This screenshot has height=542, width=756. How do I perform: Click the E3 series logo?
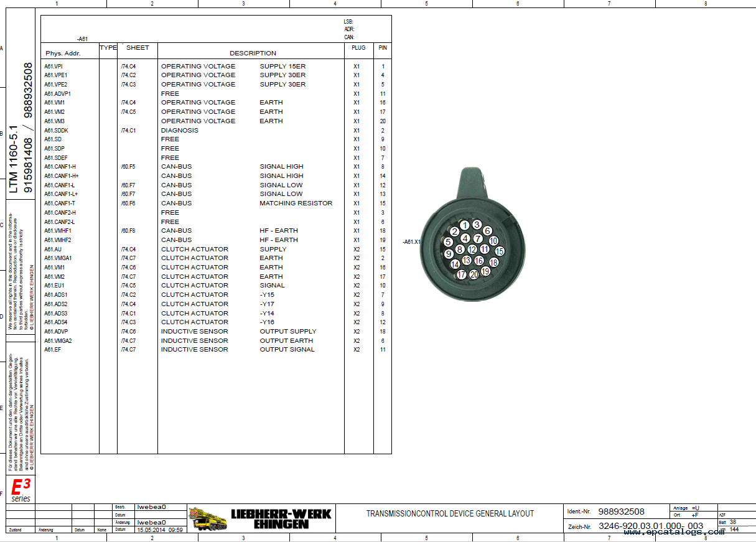click(21, 490)
